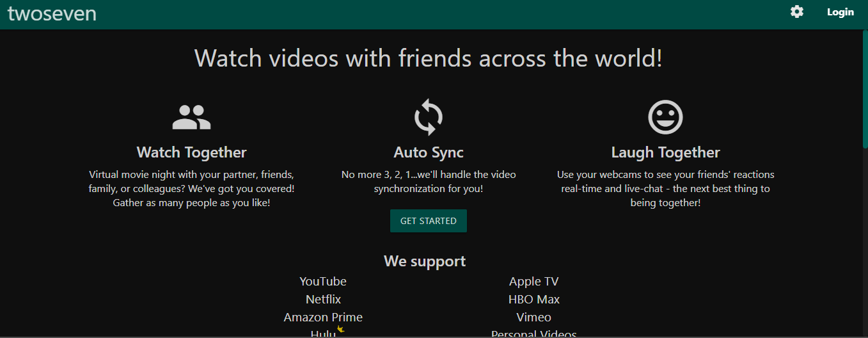Screen dimensions: 868x338
Task: Open the Login page
Action: (x=840, y=12)
